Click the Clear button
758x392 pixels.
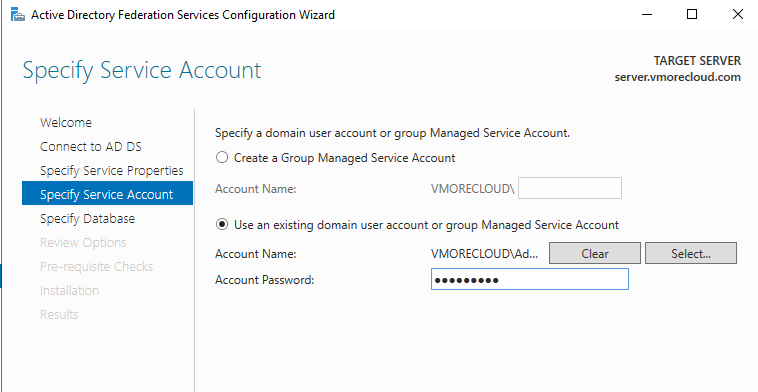595,253
